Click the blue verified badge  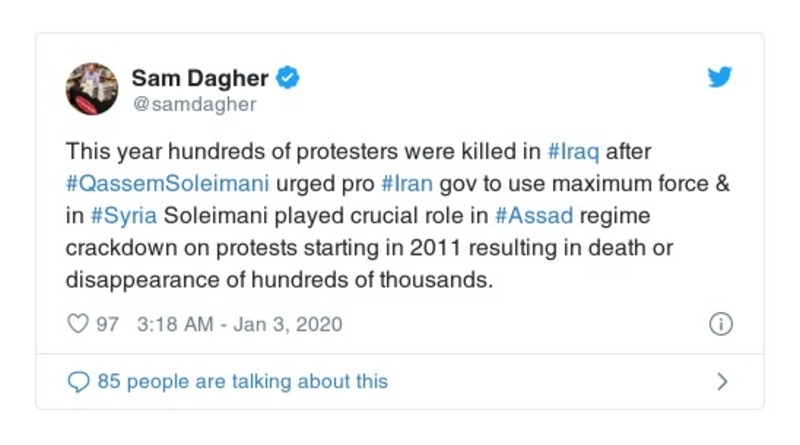point(288,77)
